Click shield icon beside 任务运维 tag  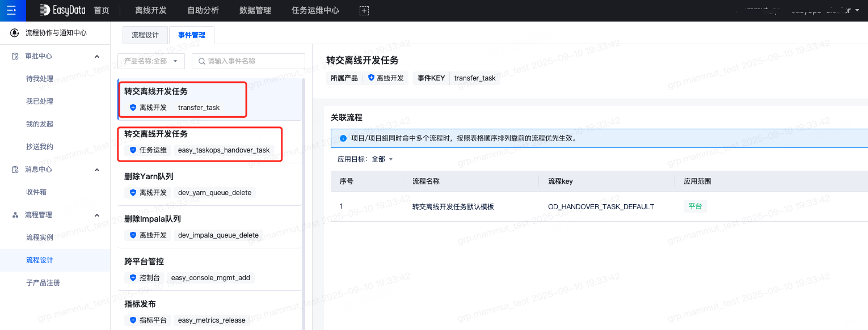(x=133, y=150)
